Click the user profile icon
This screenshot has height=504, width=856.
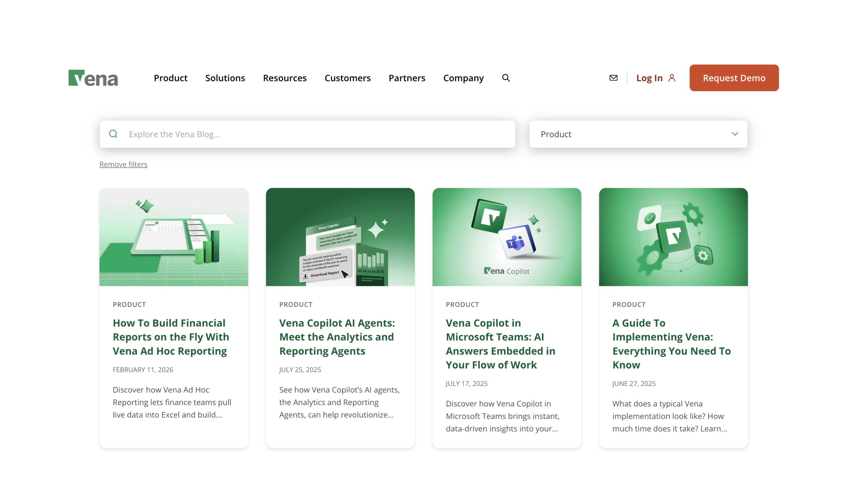[x=672, y=78]
